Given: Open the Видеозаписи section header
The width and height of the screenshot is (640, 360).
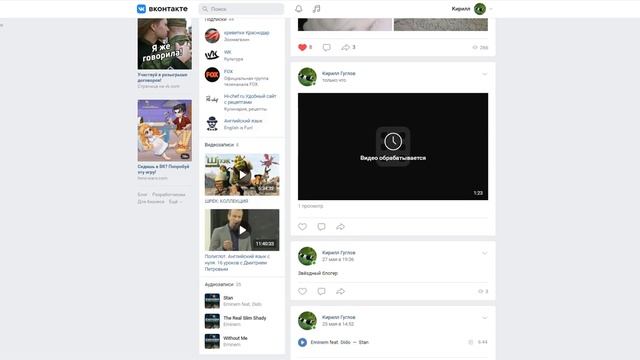Looking at the screenshot, I should click(x=222, y=145).
